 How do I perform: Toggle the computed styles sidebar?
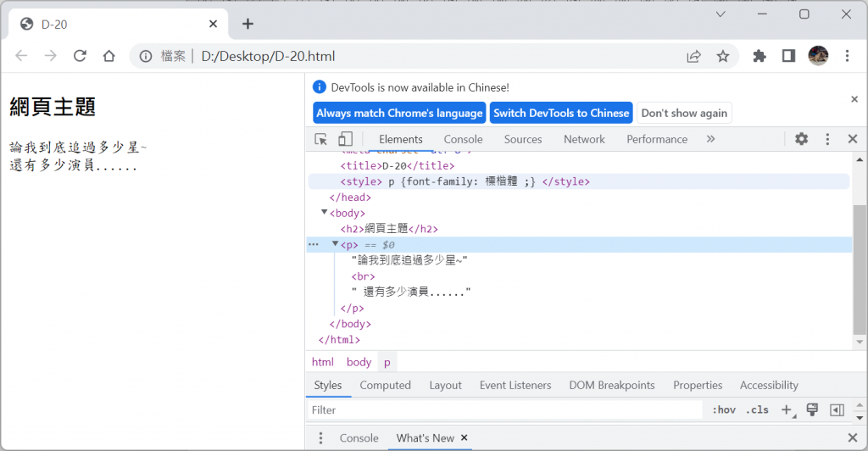pos(837,410)
